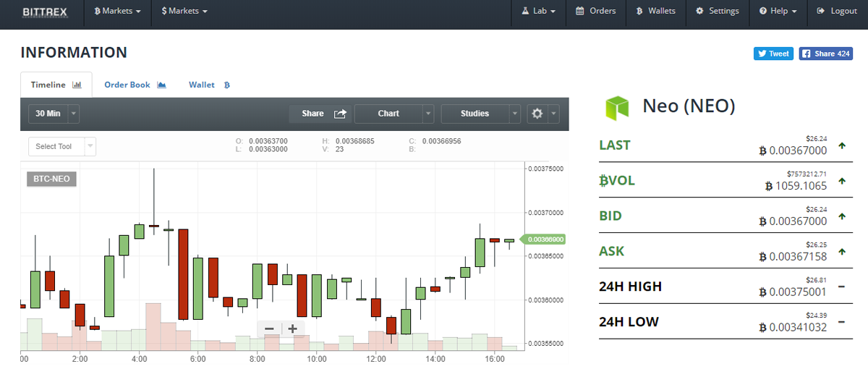Click the $7573212.71 volume dollar value
This screenshot has width=868, height=377.
(806, 174)
